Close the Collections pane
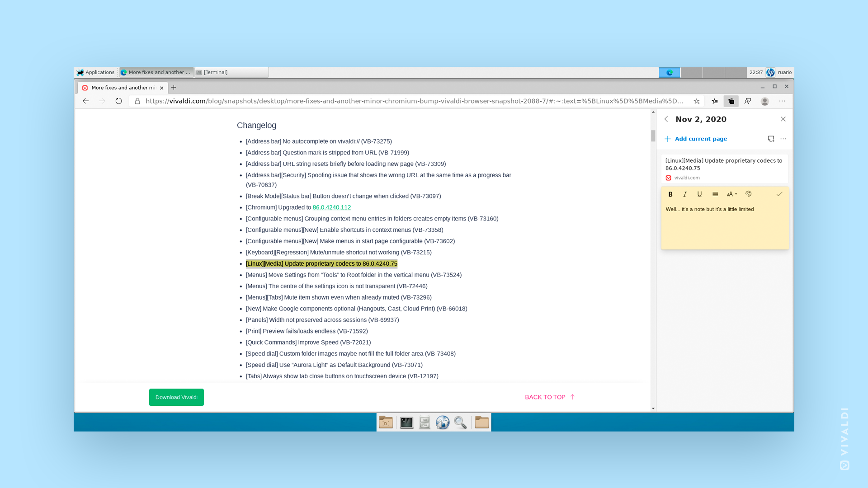 783,119
